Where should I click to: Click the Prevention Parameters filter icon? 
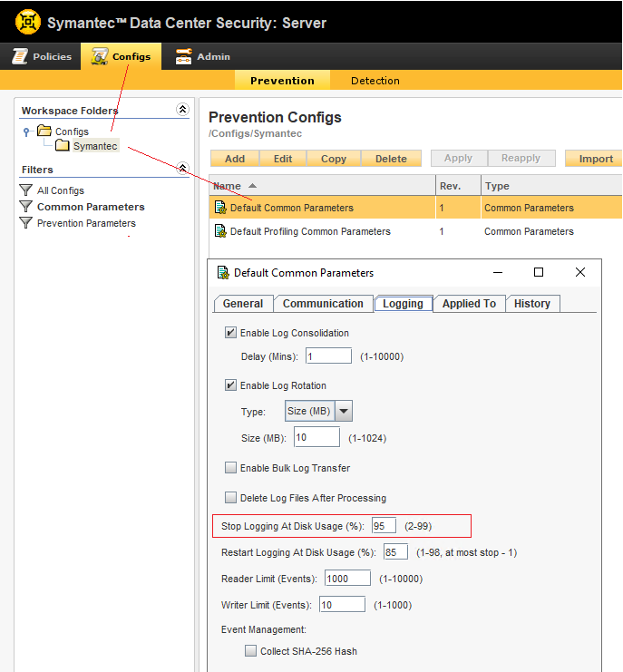26,223
